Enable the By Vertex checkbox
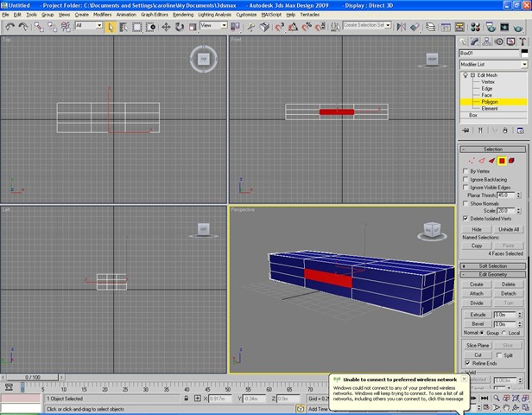The width and height of the screenshot is (532, 415). [465, 171]
